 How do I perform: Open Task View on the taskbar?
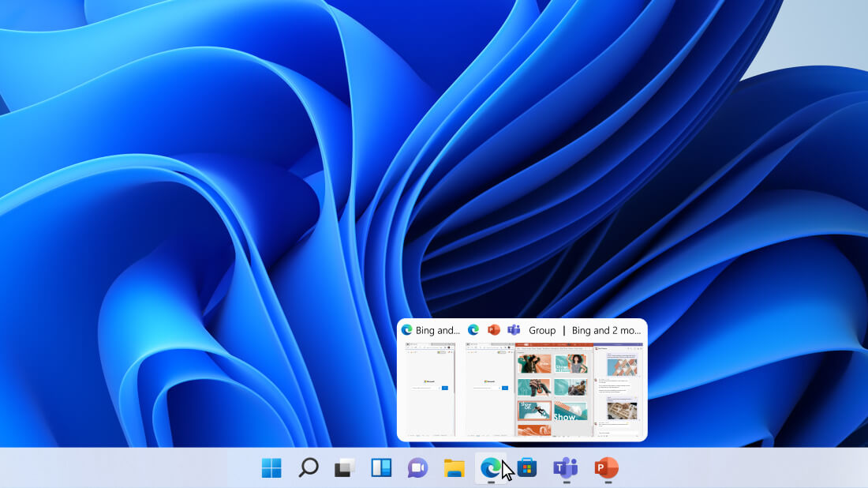pos(345,468)
